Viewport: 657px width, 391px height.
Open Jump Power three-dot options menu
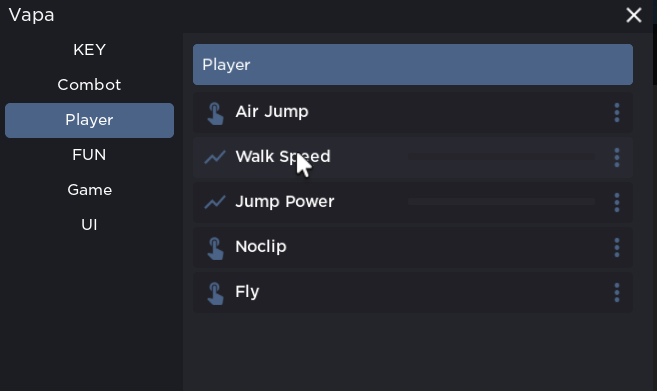[616, 202]
